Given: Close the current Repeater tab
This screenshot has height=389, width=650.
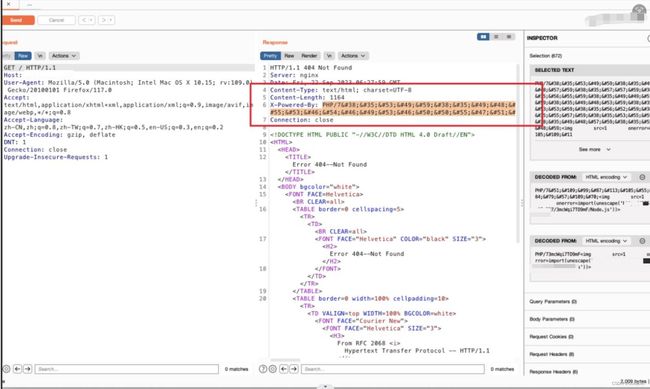Looking at the screenshot, I should 9,4.
